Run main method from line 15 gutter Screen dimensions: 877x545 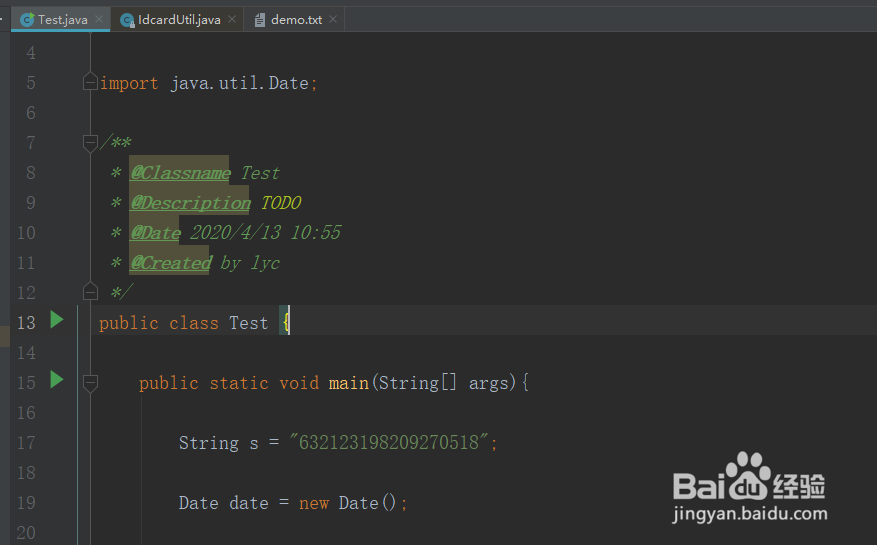point(56,380)
